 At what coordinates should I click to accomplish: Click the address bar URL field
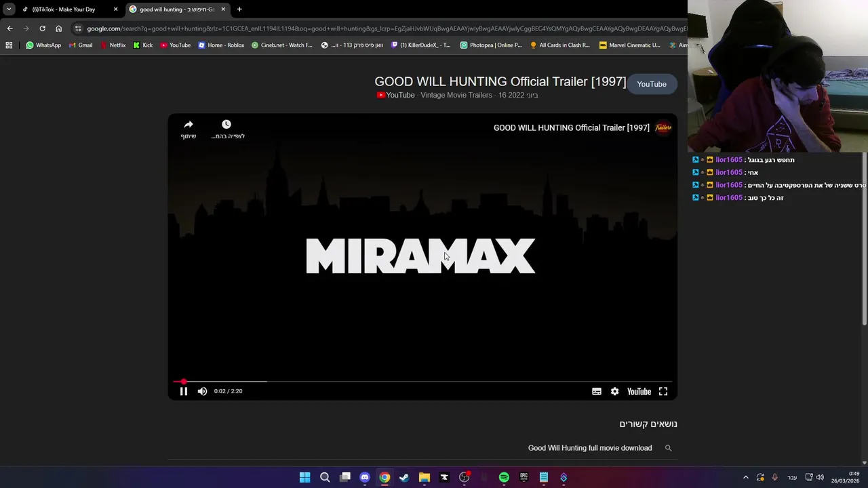387,28
